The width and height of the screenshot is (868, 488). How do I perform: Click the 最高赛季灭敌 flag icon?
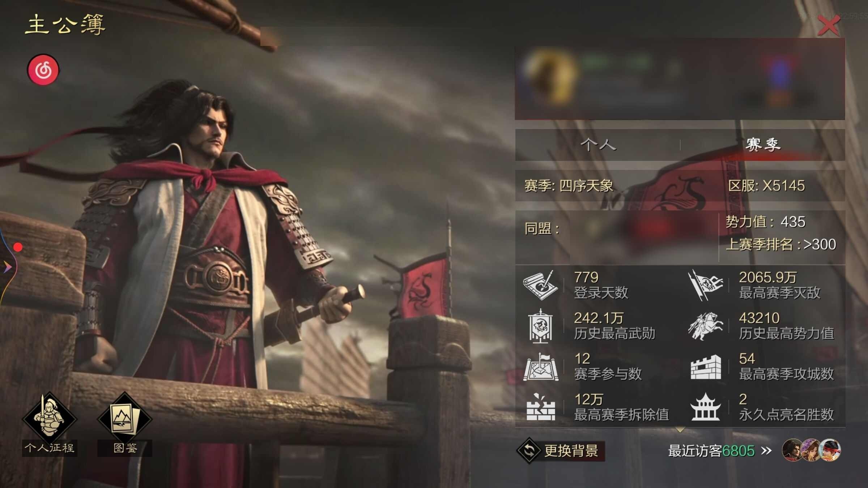tap(705, 285)
